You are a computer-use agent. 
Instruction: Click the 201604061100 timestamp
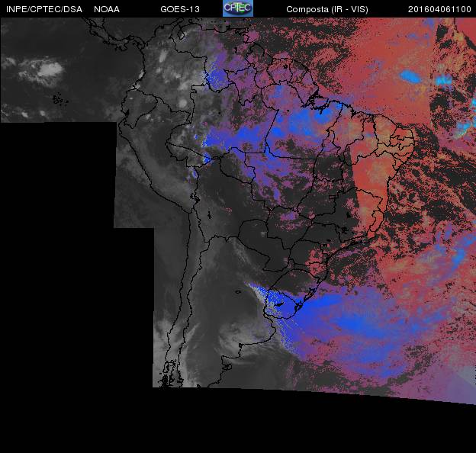click(x=439, y=9)
